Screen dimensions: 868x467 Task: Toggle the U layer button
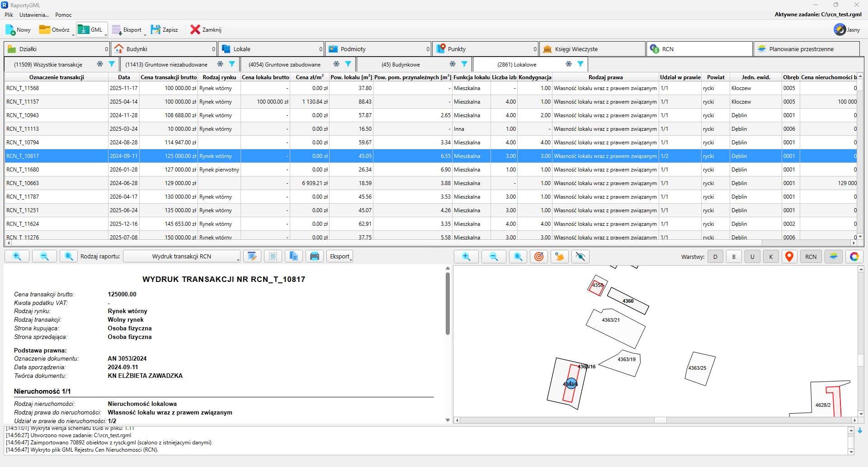[x=752, y=257]
